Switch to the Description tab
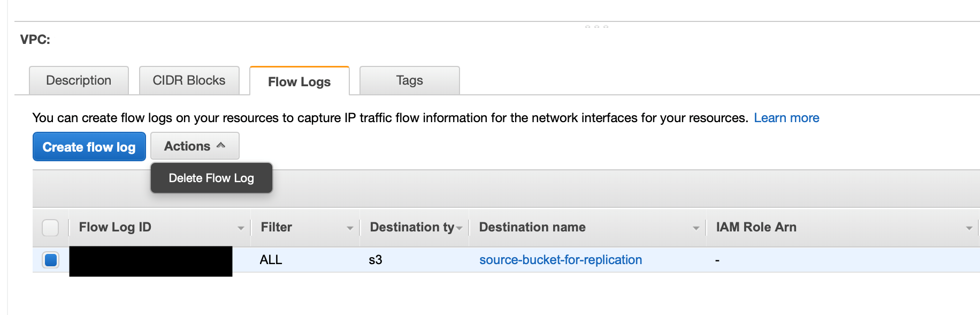Screen dimensions: 980x315 point(78,80)
